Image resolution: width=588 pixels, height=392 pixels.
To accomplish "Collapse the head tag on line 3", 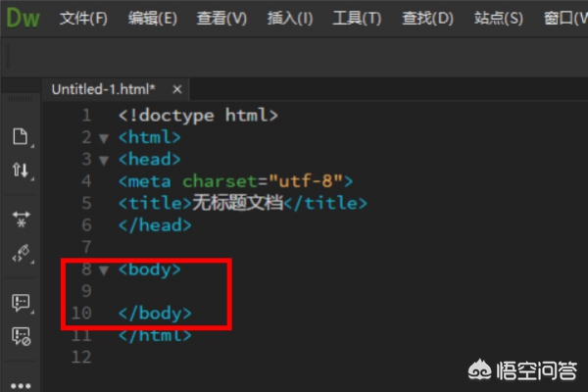I will [x=104, y=161].
